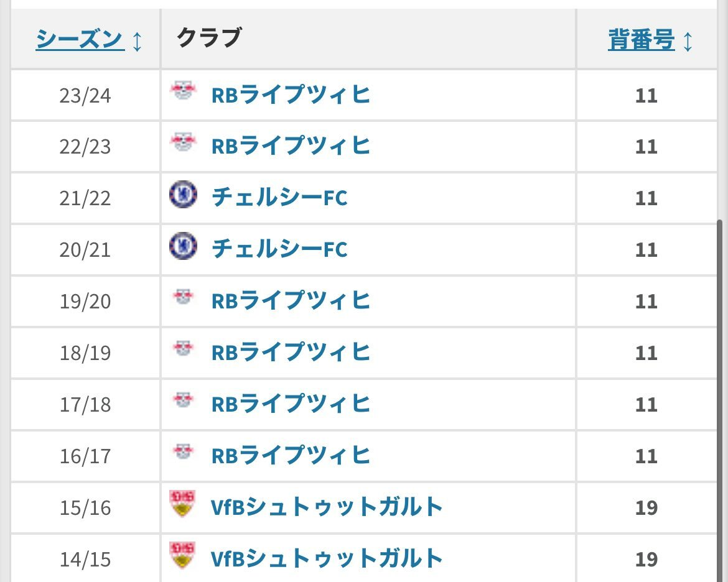Image resolution: width=728 pixels, height=582 pixels.
Task: Sort the table by the 背番号 header link
Action: click(x=642, y=40)
